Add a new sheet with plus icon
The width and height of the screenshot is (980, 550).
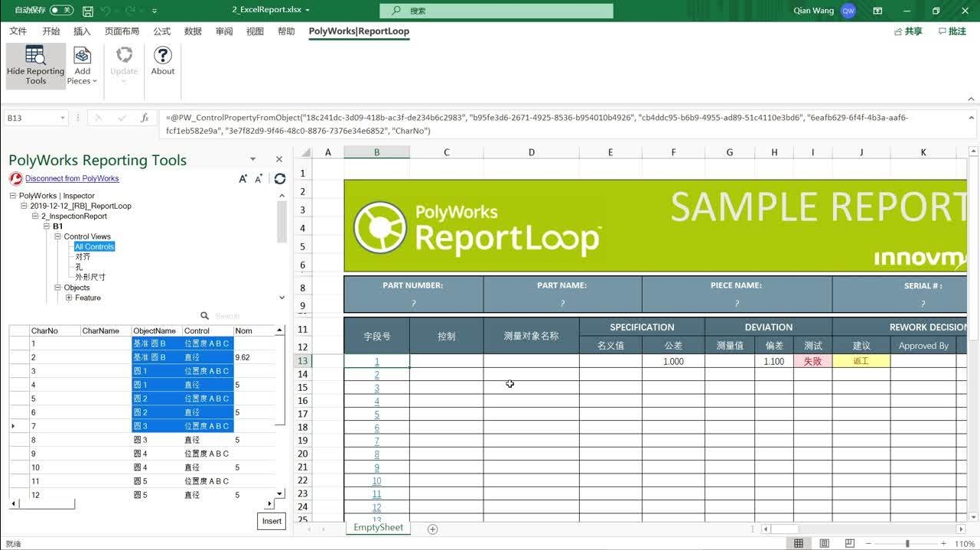432,529
